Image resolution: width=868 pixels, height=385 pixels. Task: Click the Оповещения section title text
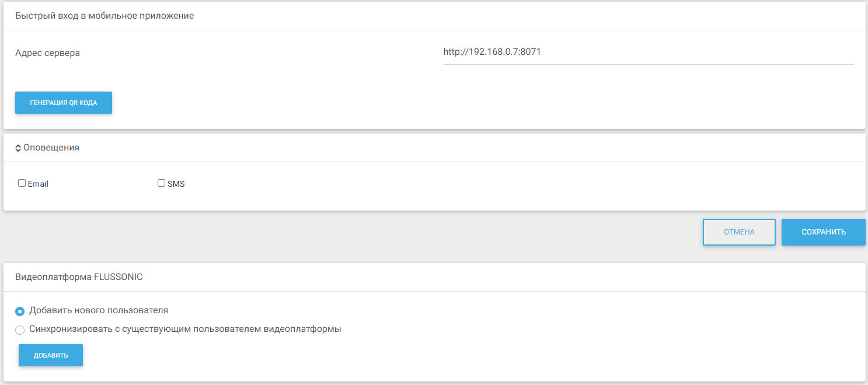point(51,148)
